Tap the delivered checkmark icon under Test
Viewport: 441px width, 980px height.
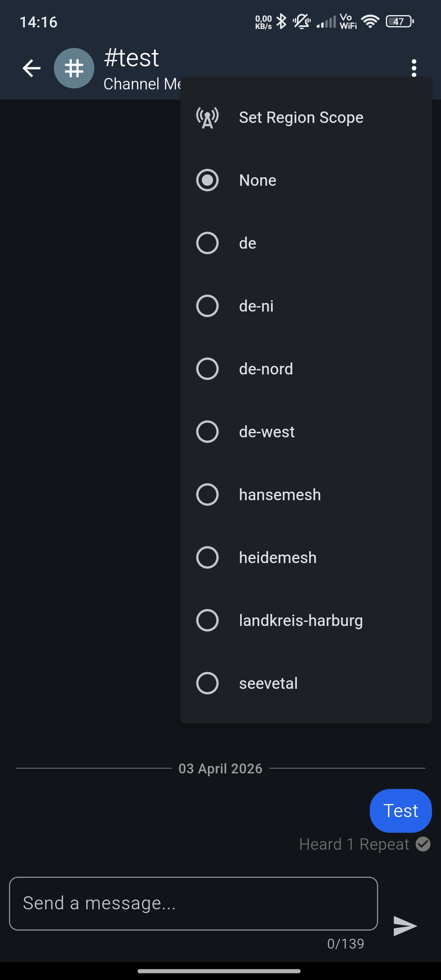pyautogui.click(x=423, y=844)
